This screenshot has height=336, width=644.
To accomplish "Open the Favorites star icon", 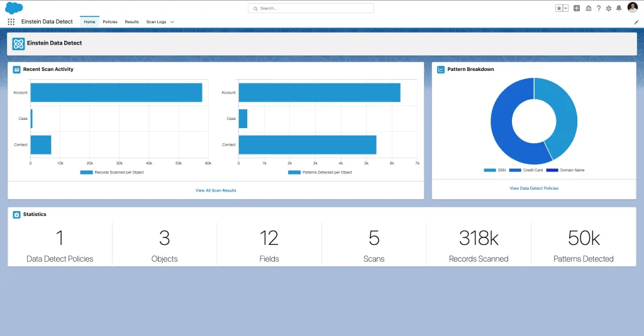I will pyautogui.click(x=559, y=8).
